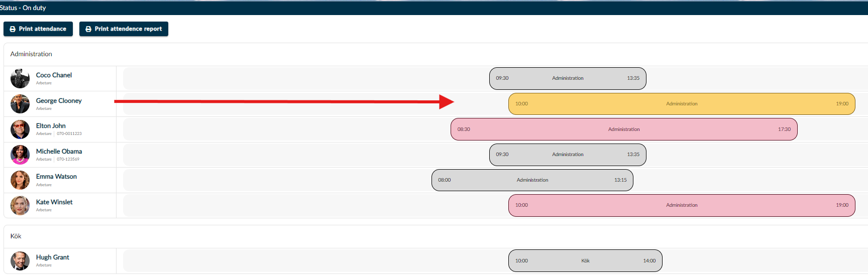Click Emma Watson's profile photo
The width and height of the screenshot is (868, 279).
(20, 180)
